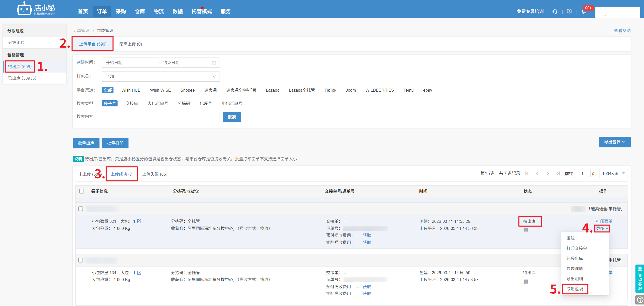Click the edit icon next to 小包数量:321 大包

tap(139, 221)
